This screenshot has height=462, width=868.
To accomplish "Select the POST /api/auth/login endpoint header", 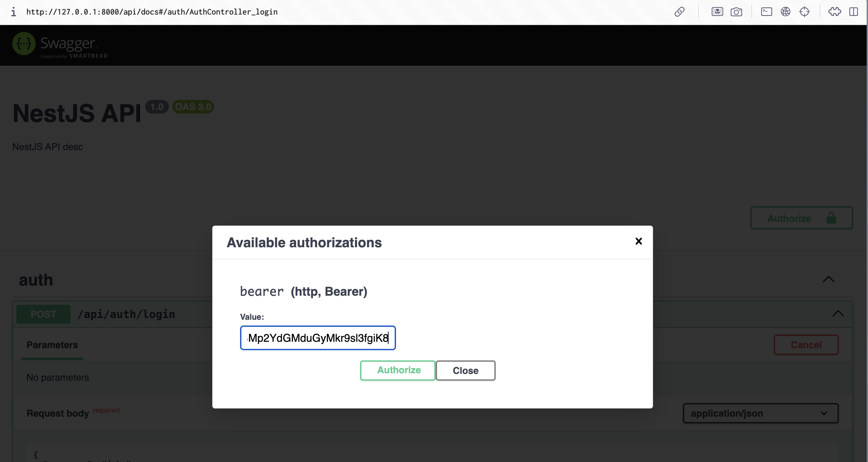I will (x=126, y=314).
